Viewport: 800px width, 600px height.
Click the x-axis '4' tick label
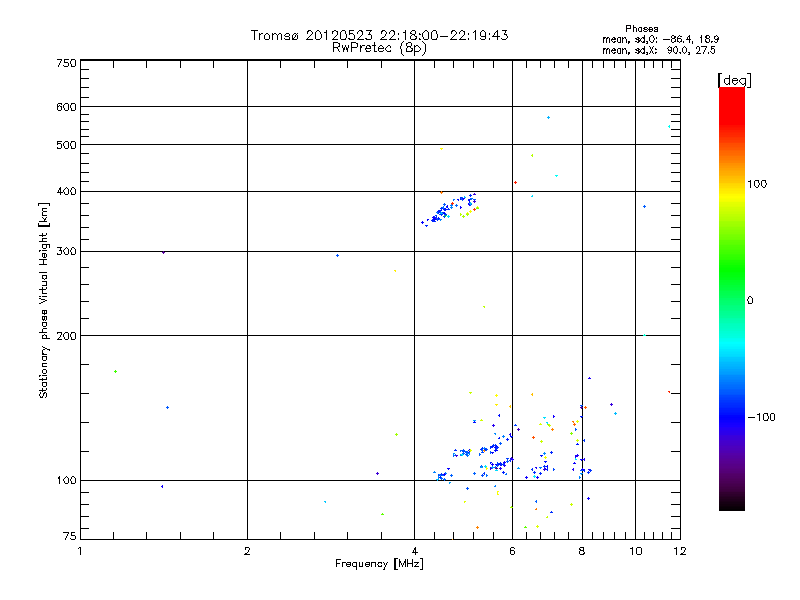pos(414,551)
